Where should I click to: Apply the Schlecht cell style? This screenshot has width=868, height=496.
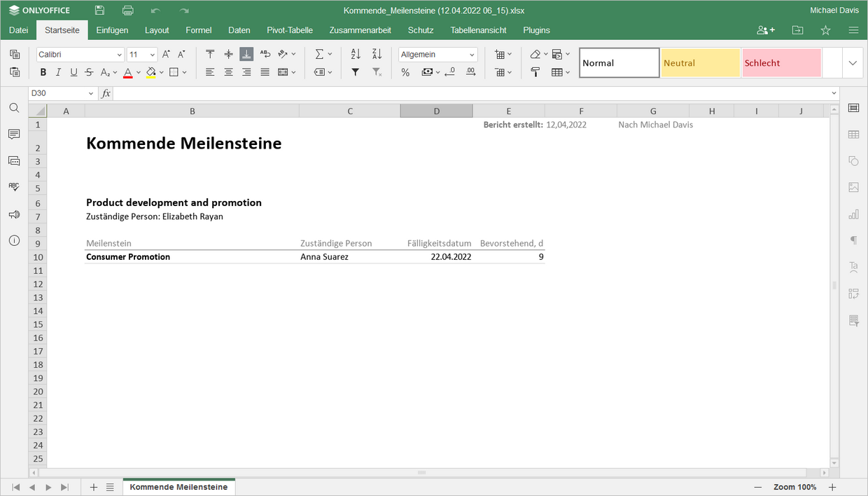point(782,63)
